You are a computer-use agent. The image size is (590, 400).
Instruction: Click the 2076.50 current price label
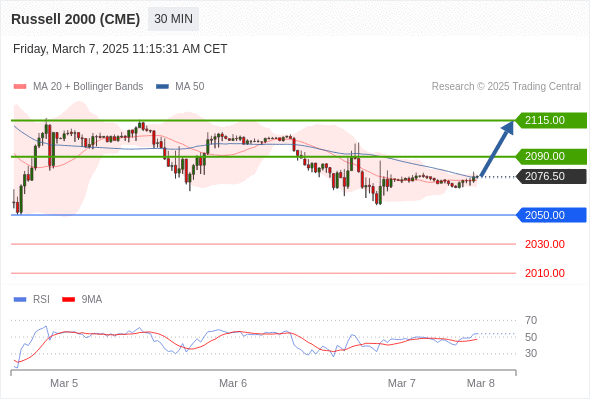tap(551, 176)
